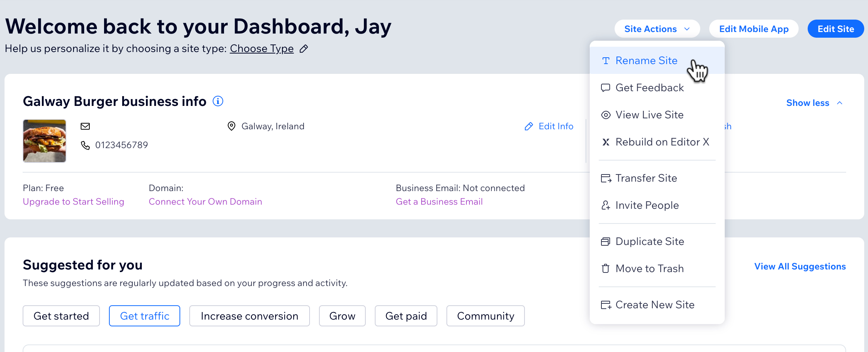Click the Rebuild on Editor X icon
This screenshot has height=352, width=868.
point(606,142)
